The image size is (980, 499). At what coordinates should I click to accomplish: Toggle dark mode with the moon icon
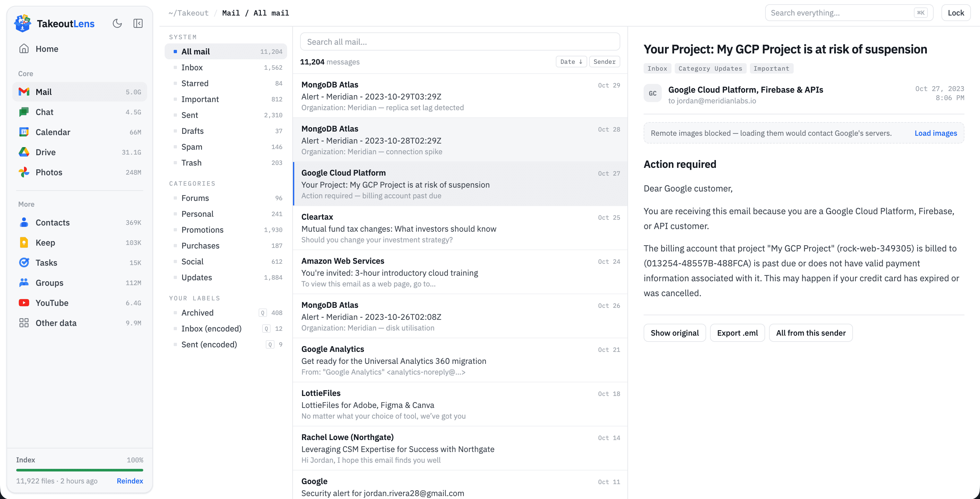(x=117, y=24)
